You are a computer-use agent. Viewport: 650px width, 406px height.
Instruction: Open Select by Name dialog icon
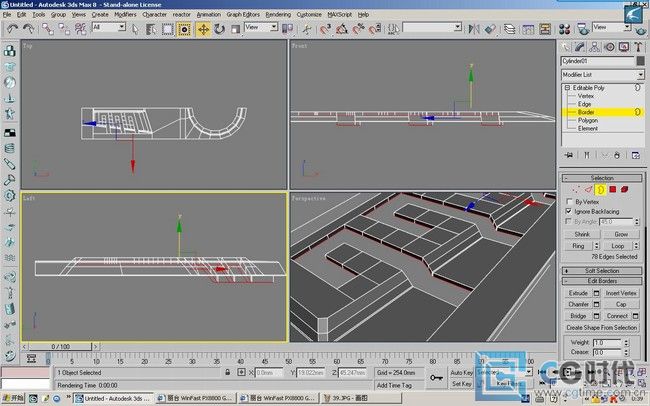coord(151,29)
